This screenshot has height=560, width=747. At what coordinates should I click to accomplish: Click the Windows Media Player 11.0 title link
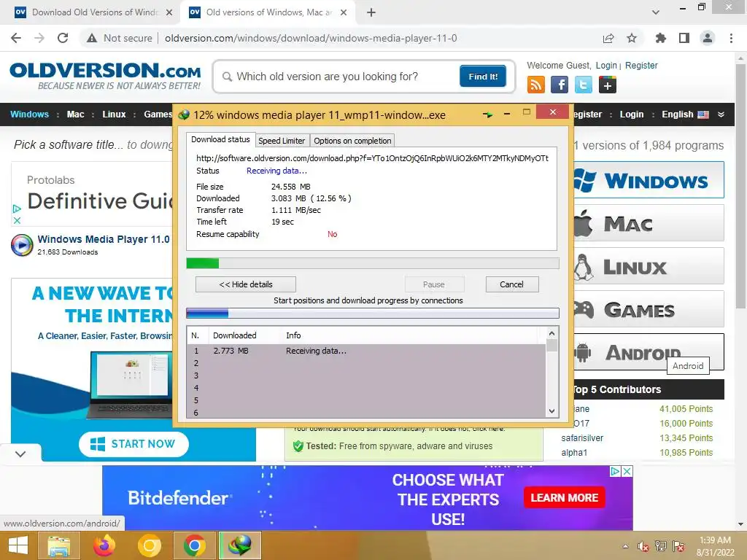pos(104,239)
